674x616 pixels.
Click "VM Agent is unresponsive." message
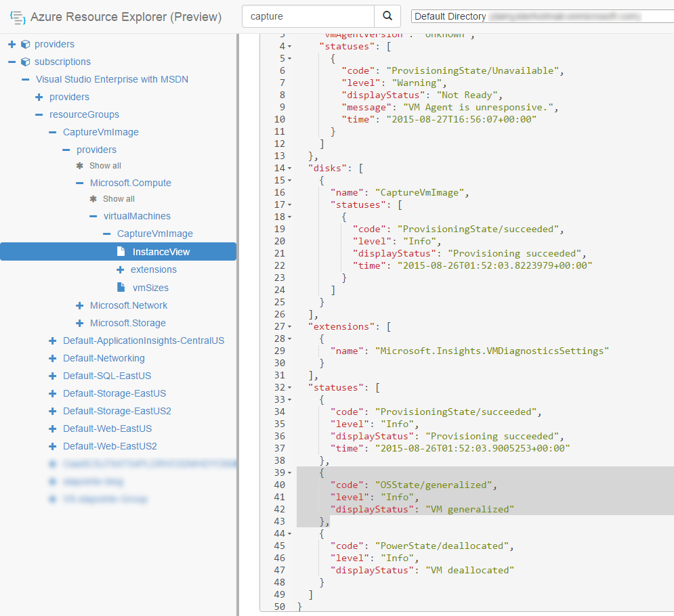[x=478, y=108]
